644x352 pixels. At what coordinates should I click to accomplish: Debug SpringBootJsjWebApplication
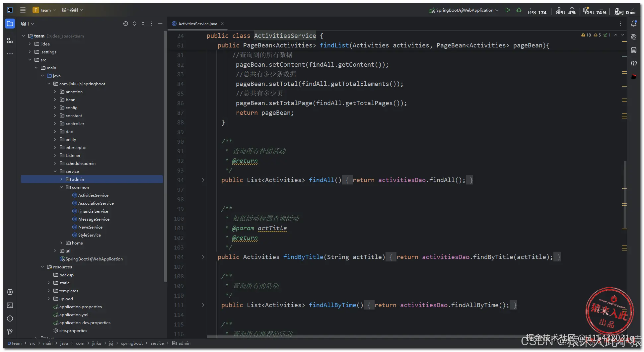click(519, 10)
